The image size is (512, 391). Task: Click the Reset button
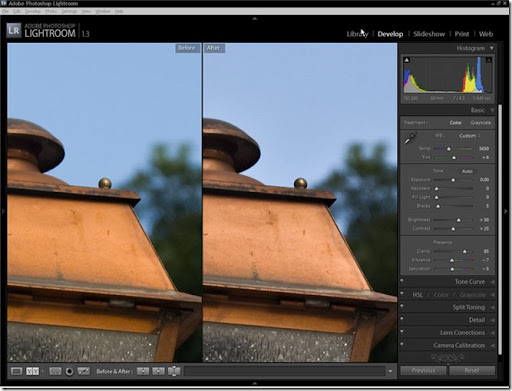(x=472, y=371)
